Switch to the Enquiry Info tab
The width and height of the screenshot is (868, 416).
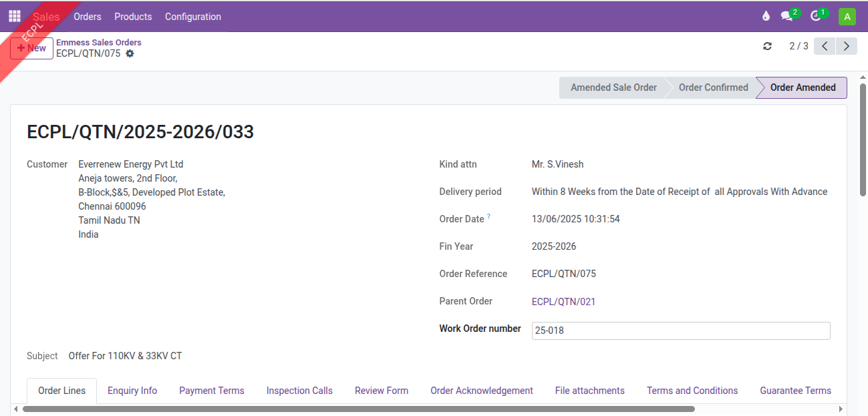132,391
